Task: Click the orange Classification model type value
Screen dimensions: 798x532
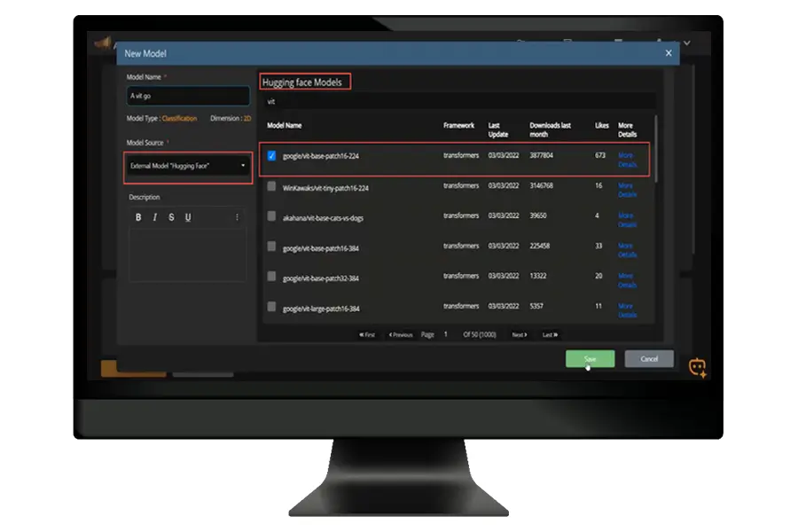Action: pyautogui.click(x=179, y=119)
